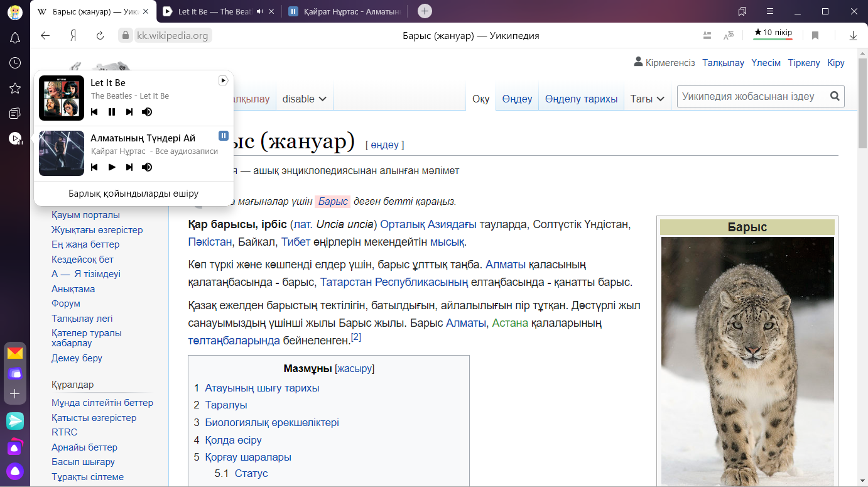Collapse contents via жасыру link

(x=355, y=369)
